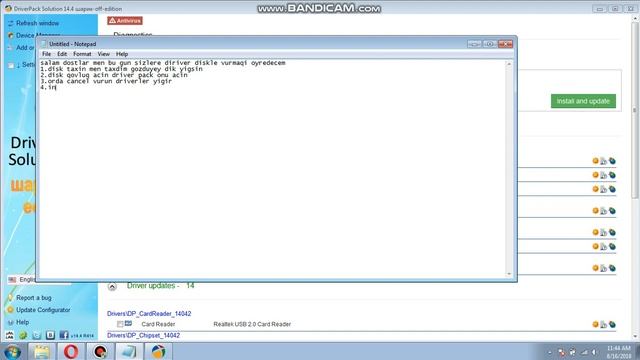Click the red Antivirus warning button
Viewport: 640px width, 360px height.
tap(125, 20)
